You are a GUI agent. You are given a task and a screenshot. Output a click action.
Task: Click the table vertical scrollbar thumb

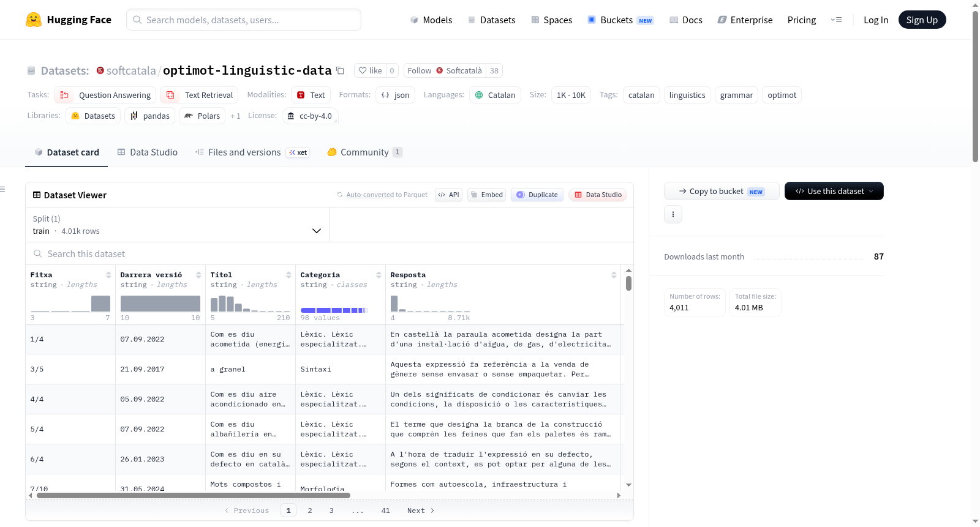point(628,283)
